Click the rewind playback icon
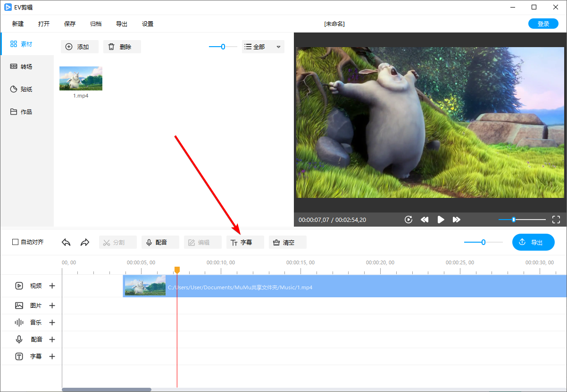The width and height of the screenshot is (567, 392). point(425,220)
